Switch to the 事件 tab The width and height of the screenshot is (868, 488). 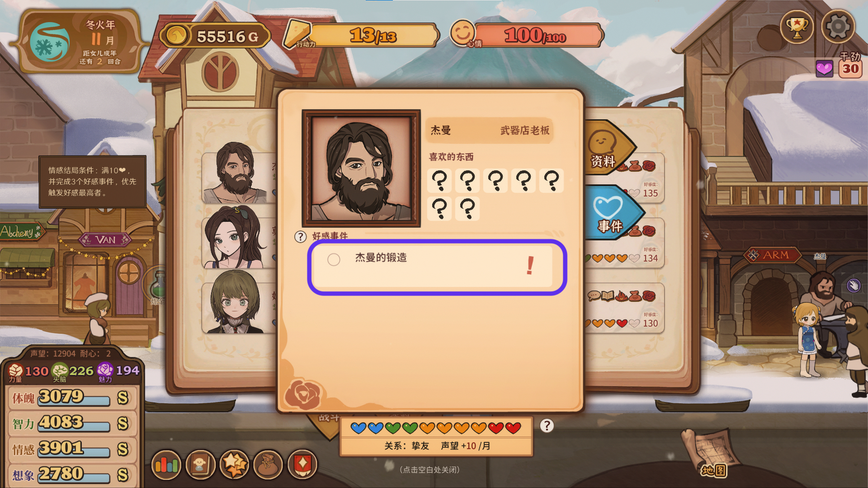tap(613, 212)
